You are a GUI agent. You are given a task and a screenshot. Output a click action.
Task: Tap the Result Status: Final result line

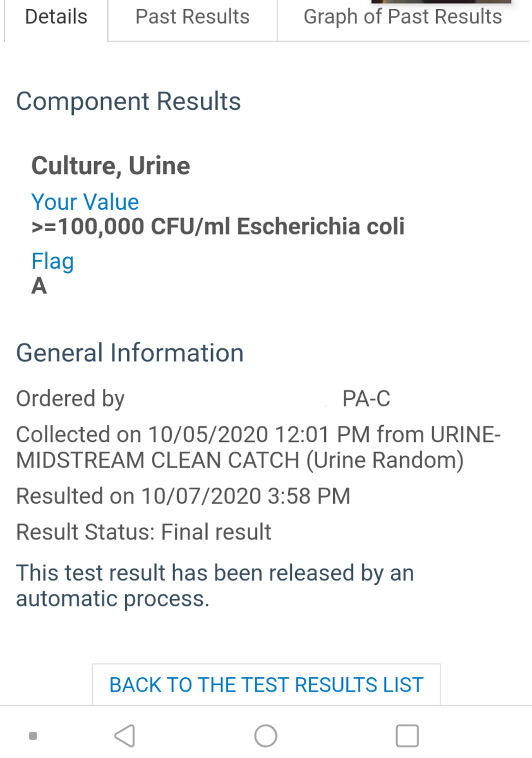[143, 532]
